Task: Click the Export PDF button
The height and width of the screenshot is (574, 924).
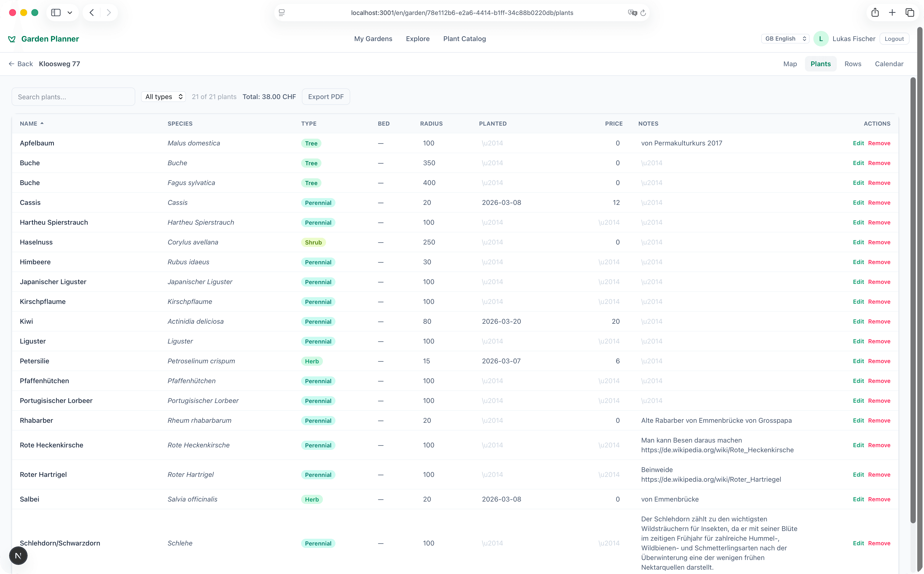Action: pyautogui.click(x=326, y=97)
